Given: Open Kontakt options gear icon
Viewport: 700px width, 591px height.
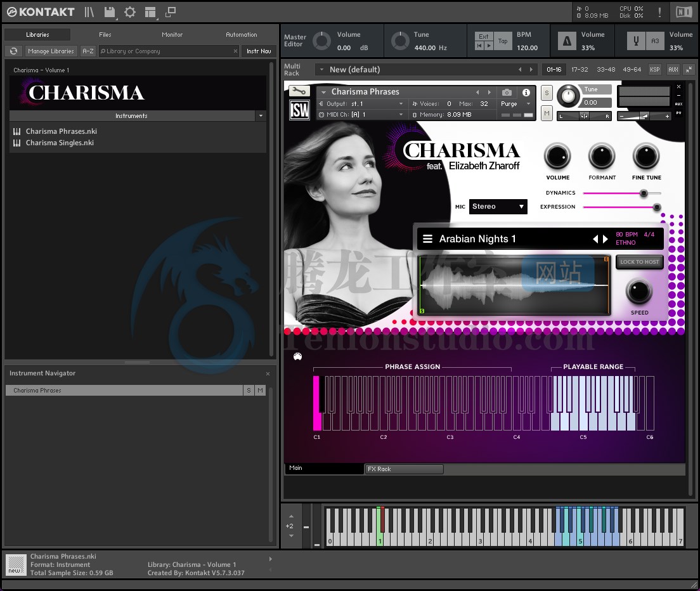Looking at the screenshot, I should pos(130,12).
